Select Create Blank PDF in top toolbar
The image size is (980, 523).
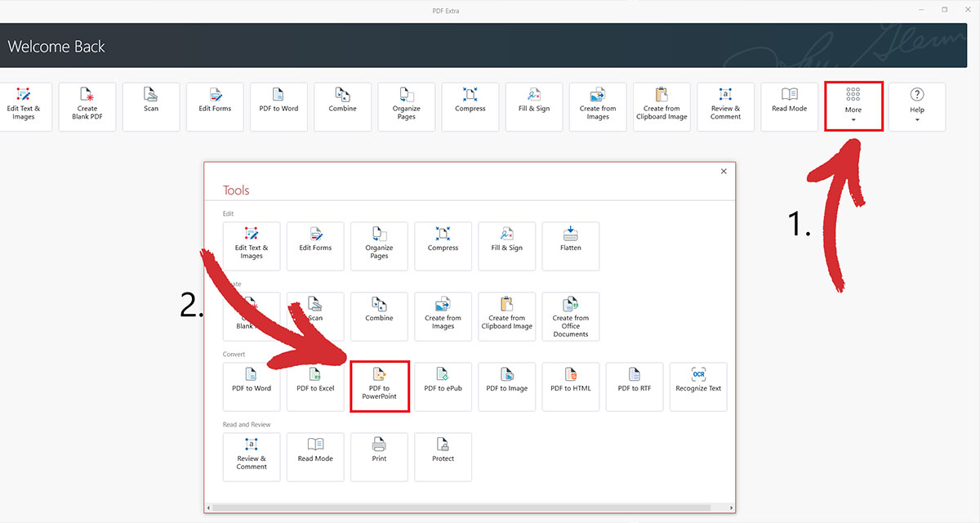pyautogui.click(x=87, y=106)
